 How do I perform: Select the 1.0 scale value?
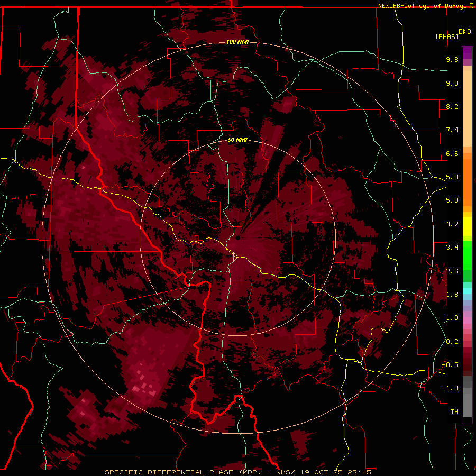click(x=452, y=318)
